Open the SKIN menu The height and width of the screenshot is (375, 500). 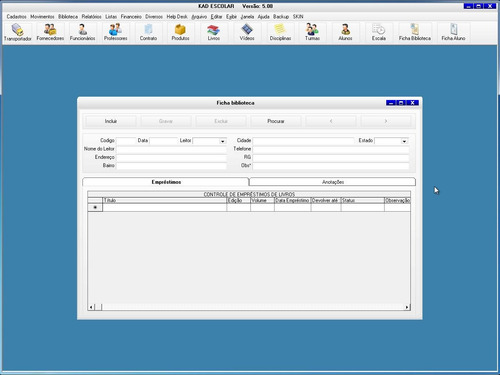pyautogui.click(x=298, y=16)
